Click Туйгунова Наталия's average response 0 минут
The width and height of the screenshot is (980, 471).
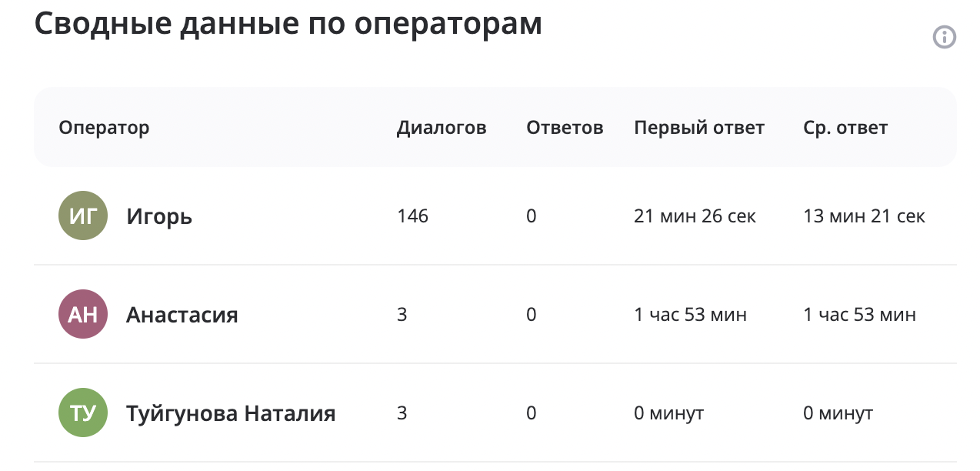(838, 413)
